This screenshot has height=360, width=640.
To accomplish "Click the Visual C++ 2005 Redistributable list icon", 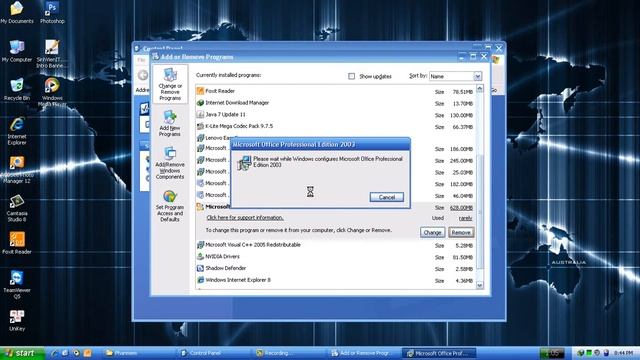I will point(200,245).
